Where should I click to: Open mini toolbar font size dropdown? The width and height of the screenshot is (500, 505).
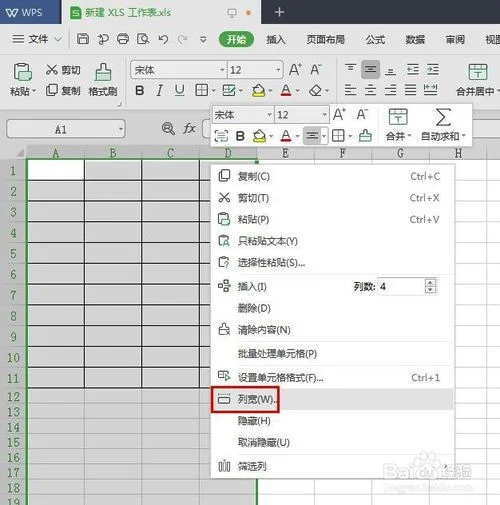325,115
